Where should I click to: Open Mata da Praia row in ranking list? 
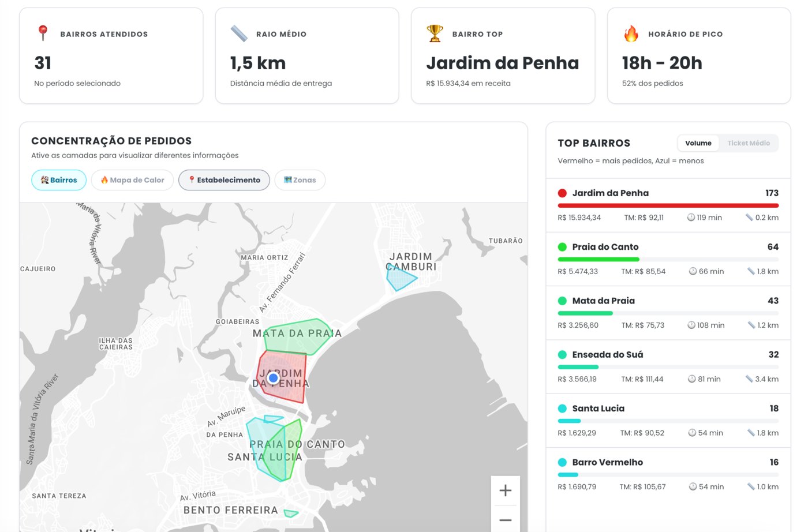tap(668, 313)
